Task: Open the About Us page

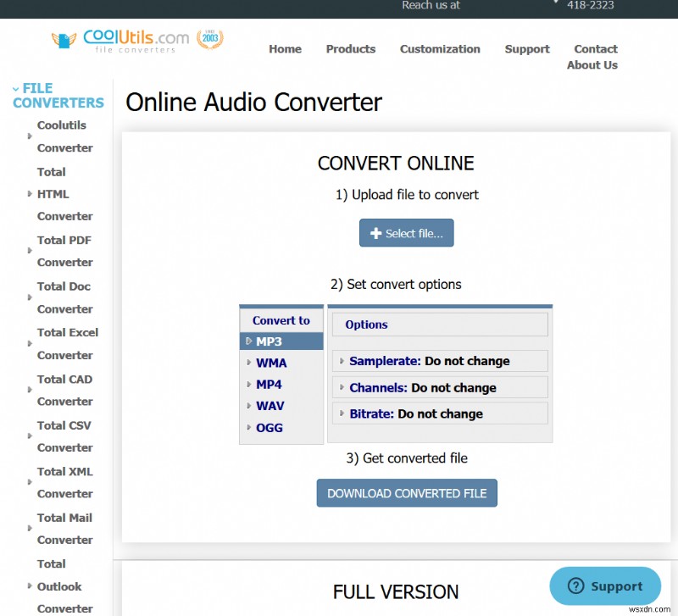Action: click(x=592, y=65)
